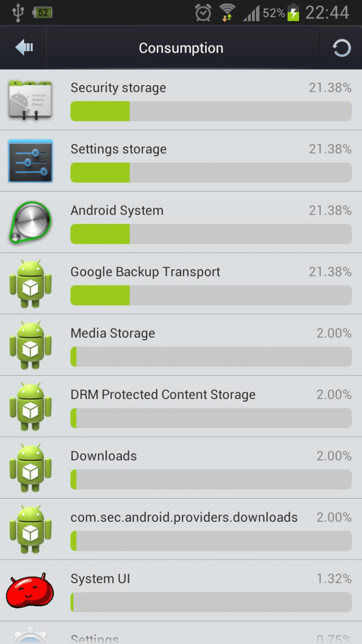Tap the Wi-Fi status icon

[x=226, y=13]
